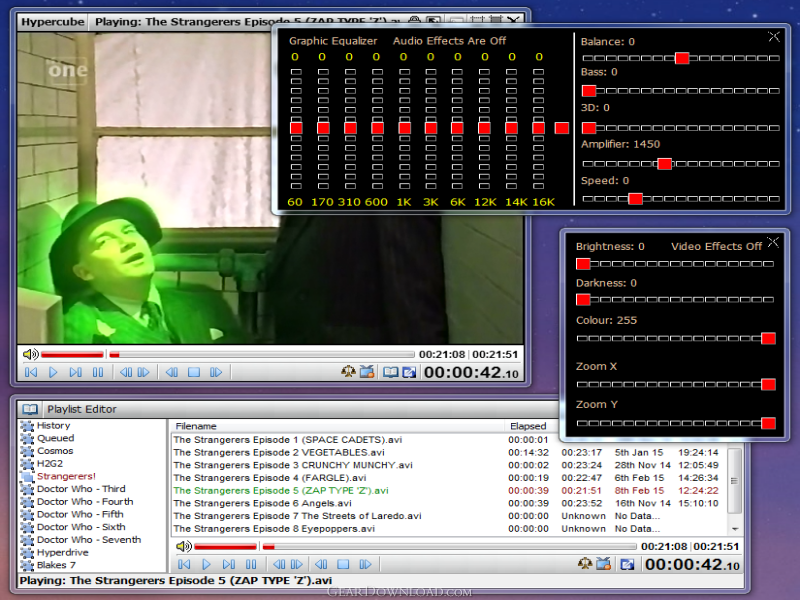Close the Graphic Equalizer panel
Screen dimensions: 800x600
click(773, 36)
